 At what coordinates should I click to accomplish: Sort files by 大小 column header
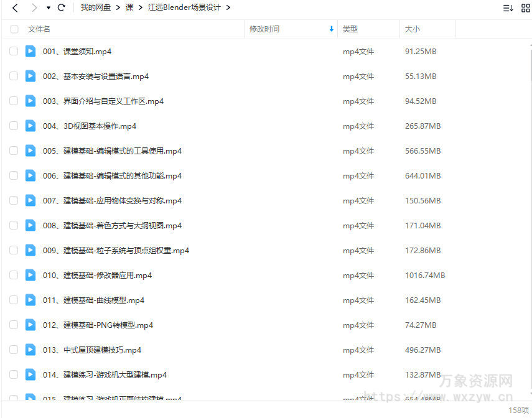pos(413,29)
